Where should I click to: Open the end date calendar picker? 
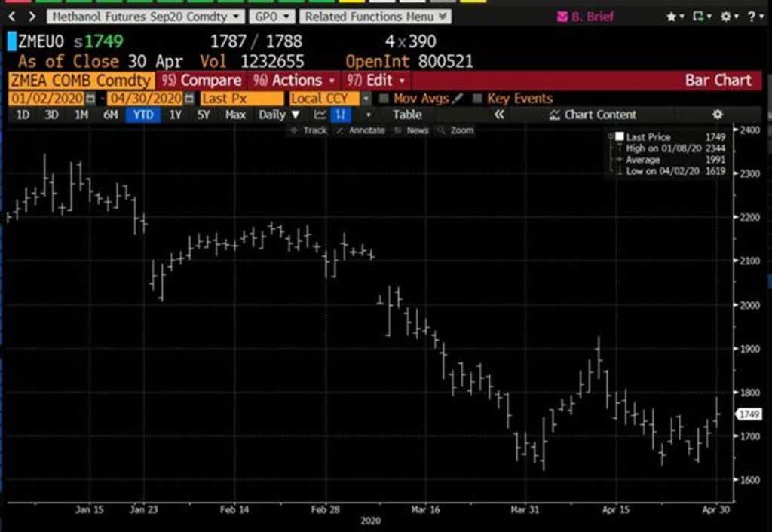click(x=189, y=99)
